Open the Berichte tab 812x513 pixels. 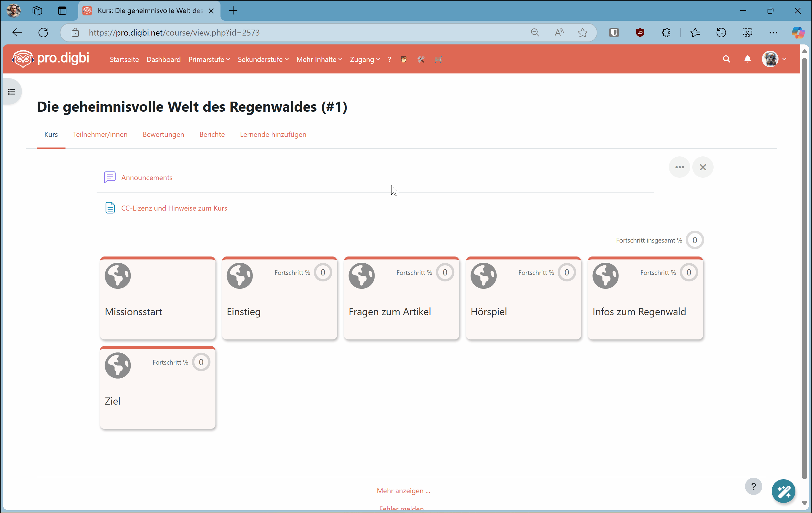[x=212, y=134]
